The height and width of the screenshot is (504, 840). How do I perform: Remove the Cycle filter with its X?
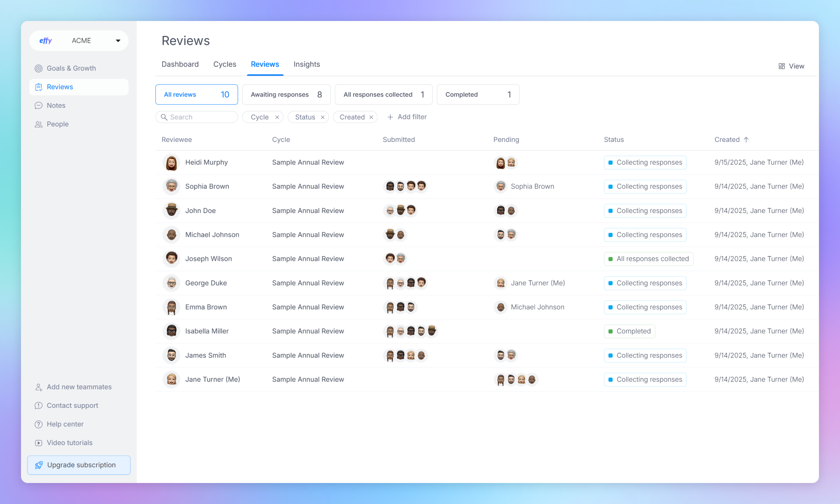click(277, 118)
